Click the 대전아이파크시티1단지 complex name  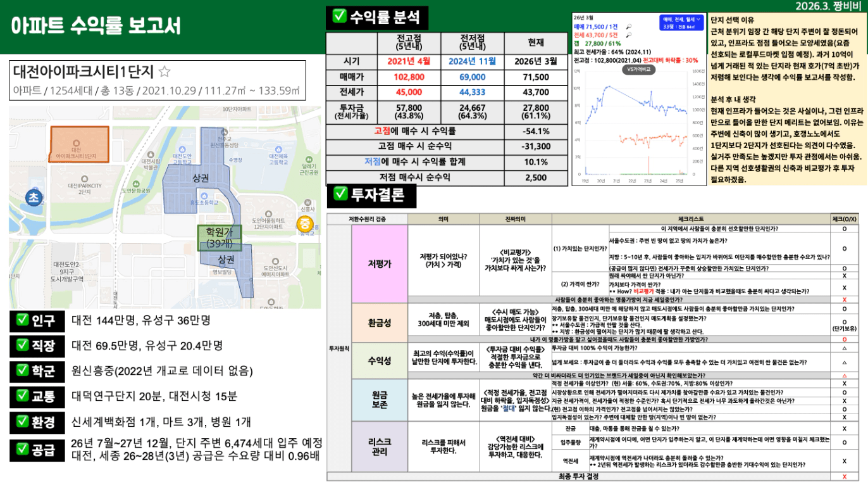point(84,72)
